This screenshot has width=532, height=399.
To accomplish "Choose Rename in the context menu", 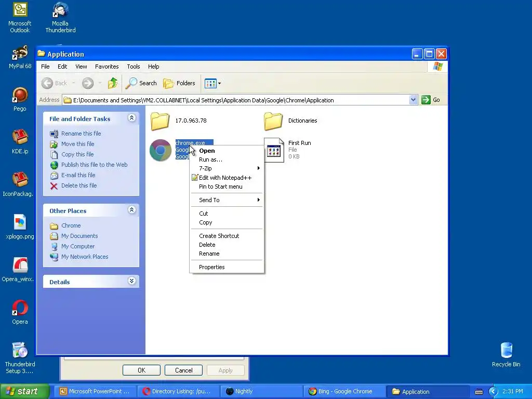I will [x=227, y=254].
